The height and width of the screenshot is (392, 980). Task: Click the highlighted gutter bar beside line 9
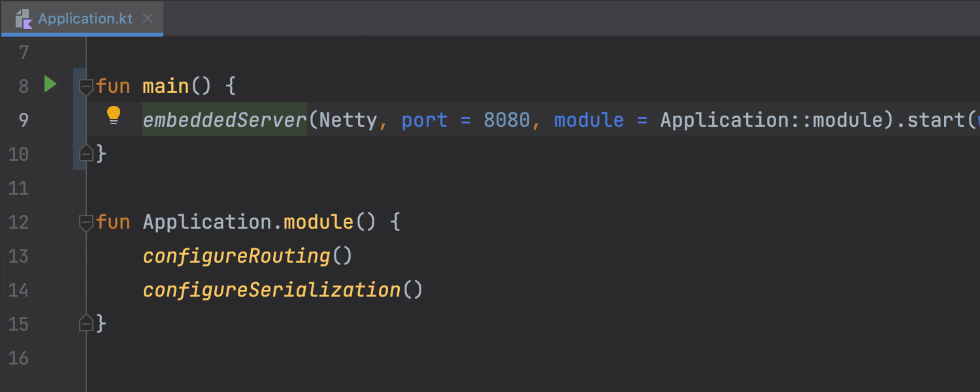pyautogui.click(x=80, y=120)
